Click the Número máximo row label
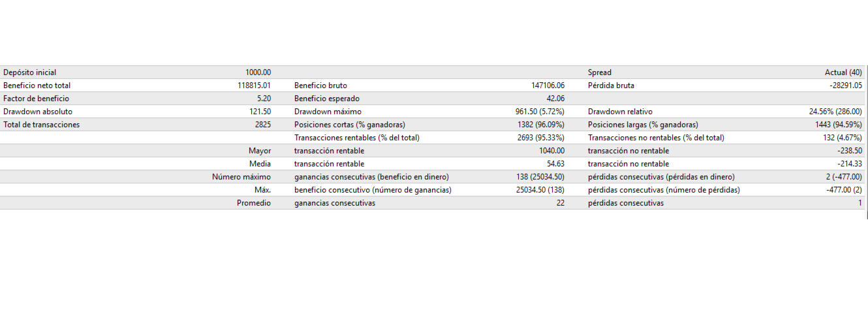This screenshot has height=312, width=868. click(241, 177)
